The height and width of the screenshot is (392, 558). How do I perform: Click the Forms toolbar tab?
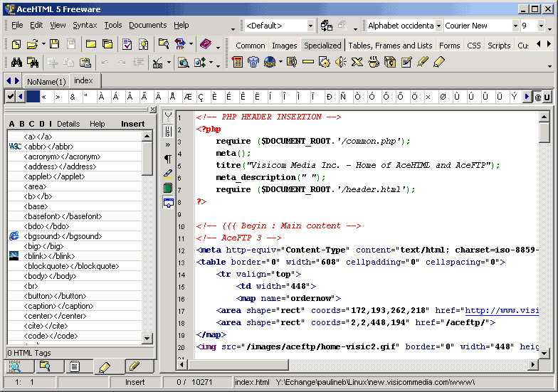[x=450, y=46]
